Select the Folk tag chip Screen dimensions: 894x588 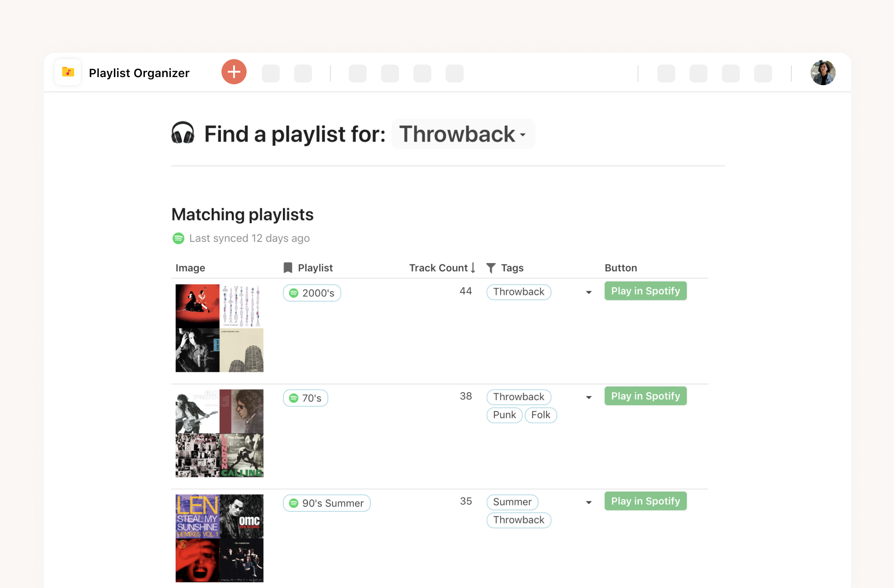[541, 415]
